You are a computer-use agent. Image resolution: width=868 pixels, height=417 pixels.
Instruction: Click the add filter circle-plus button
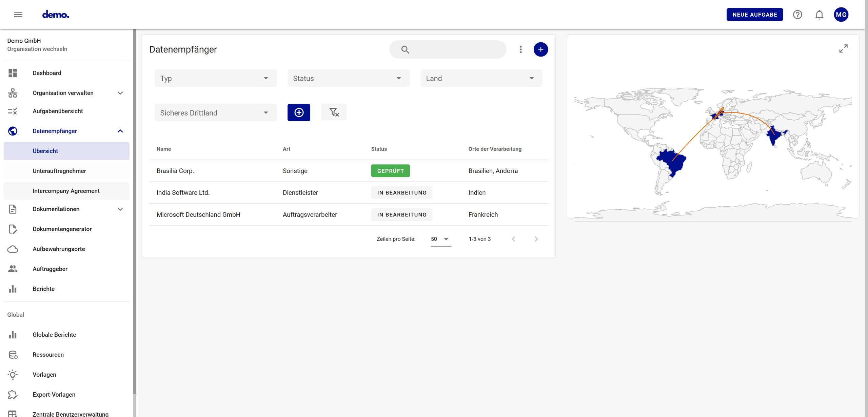(x=299, y=112)
